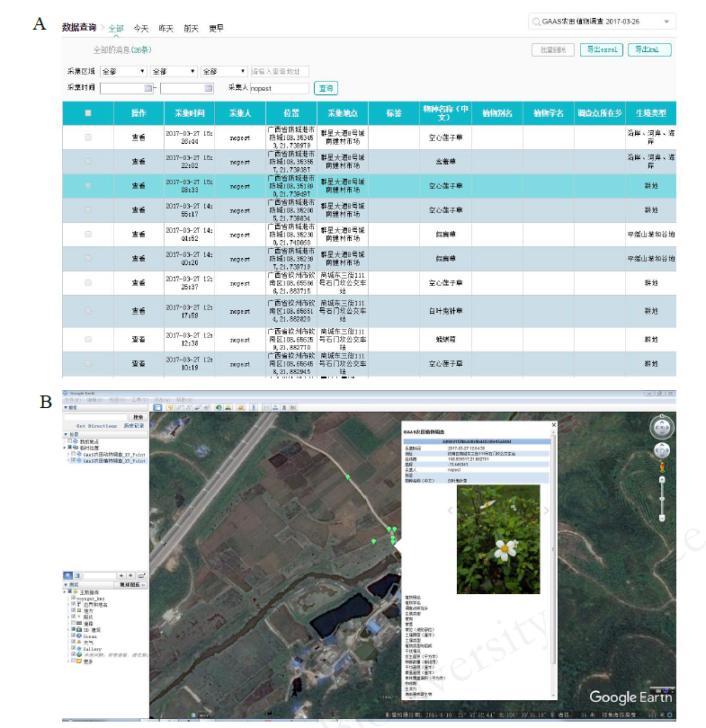
Task: Click the print toolbar icon
Action: click(275, 408)
